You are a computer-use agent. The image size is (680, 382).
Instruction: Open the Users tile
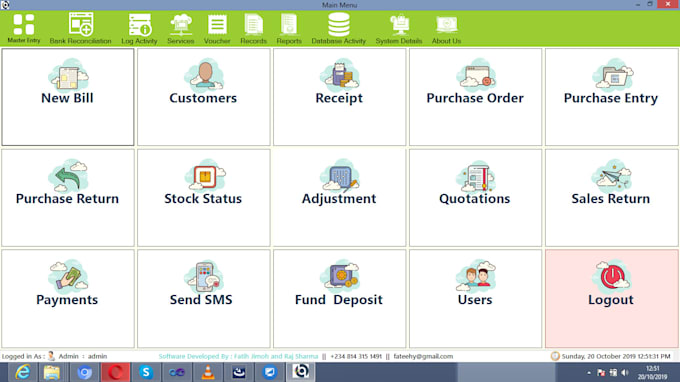point(475,298)
